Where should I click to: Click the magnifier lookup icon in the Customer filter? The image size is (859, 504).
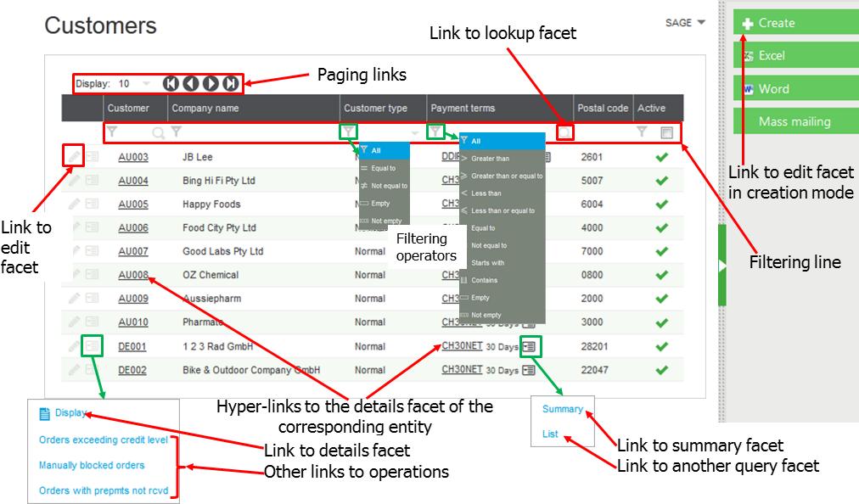[x=157, y=132]
